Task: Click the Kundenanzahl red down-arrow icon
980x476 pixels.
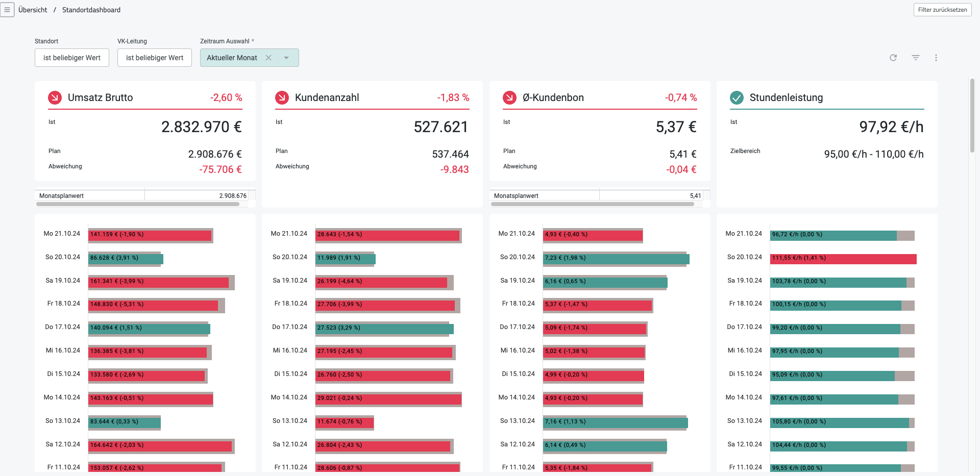Action: click(282, 97)
